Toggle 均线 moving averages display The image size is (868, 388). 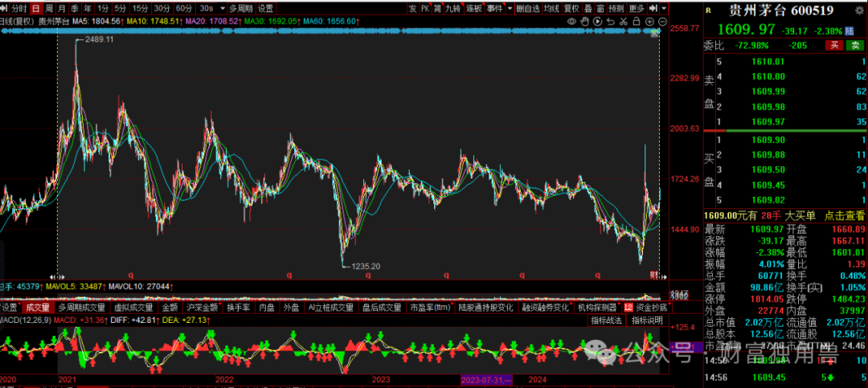(x=551, y=8)
